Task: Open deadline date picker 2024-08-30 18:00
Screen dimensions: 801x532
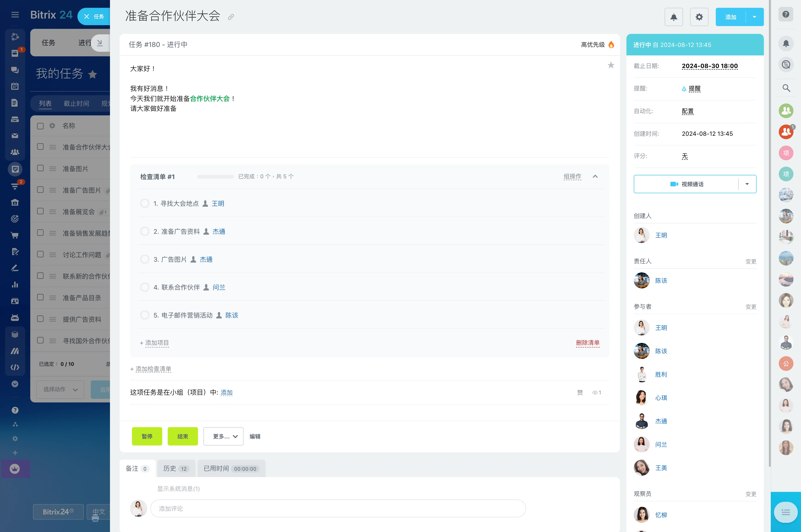Action: [x=710, y=66]
